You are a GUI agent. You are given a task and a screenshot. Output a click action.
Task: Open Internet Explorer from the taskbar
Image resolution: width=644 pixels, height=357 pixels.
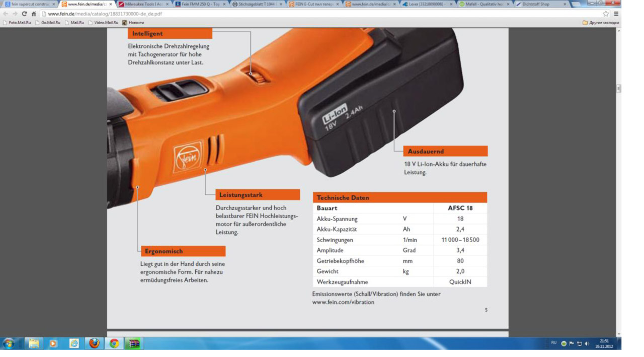74,343
